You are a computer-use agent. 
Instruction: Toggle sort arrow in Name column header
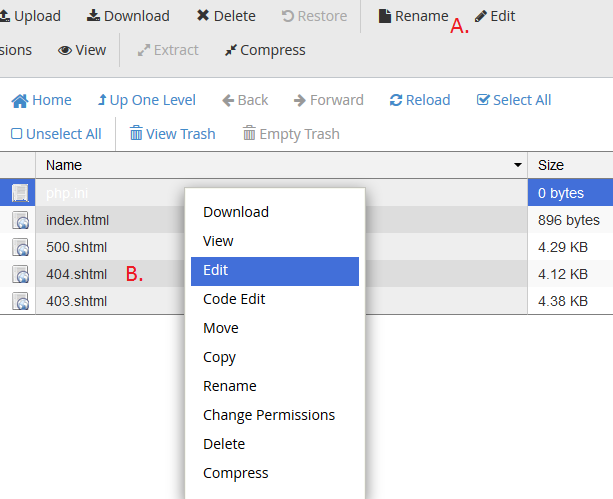pyautogui.click(x=518, y=165)
